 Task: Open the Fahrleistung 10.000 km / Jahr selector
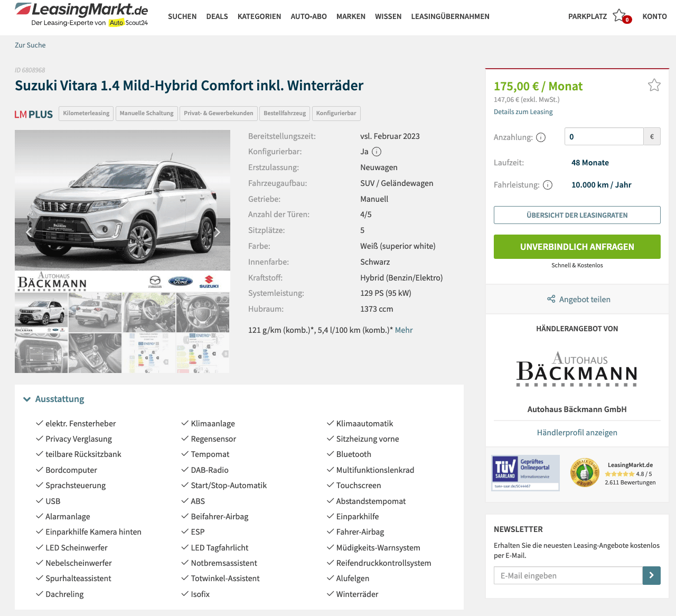602,185
